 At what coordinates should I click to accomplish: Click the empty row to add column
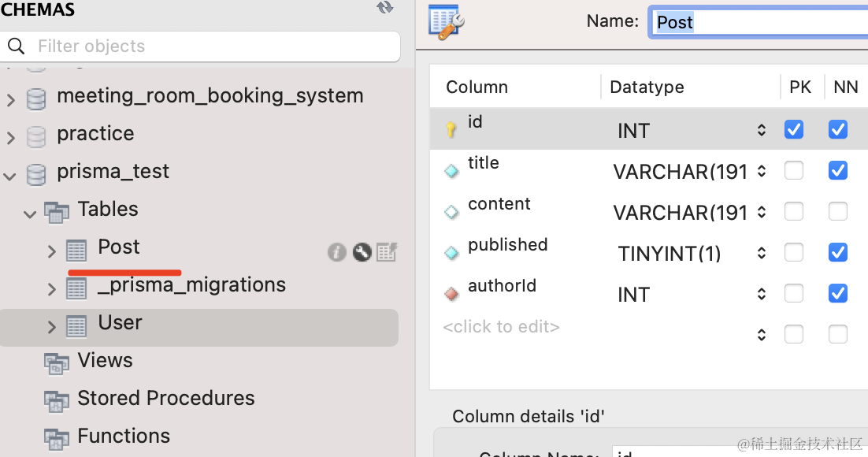(x=502, y=327)
